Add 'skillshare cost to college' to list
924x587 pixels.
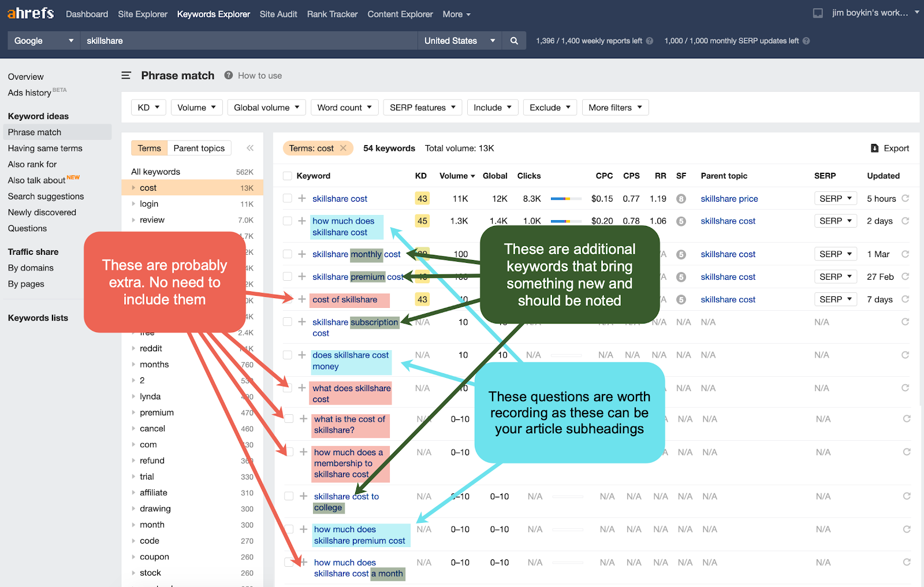304,496
